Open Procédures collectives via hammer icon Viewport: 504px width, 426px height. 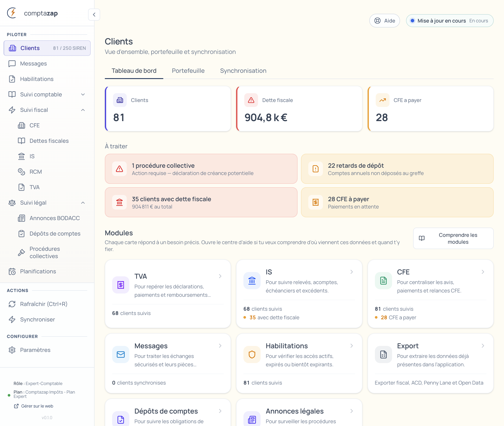coord(22,252)
